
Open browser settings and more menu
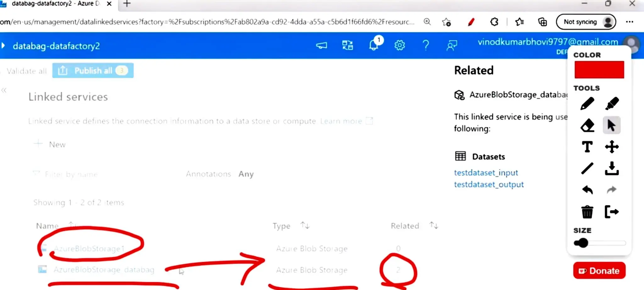point(630,22)
